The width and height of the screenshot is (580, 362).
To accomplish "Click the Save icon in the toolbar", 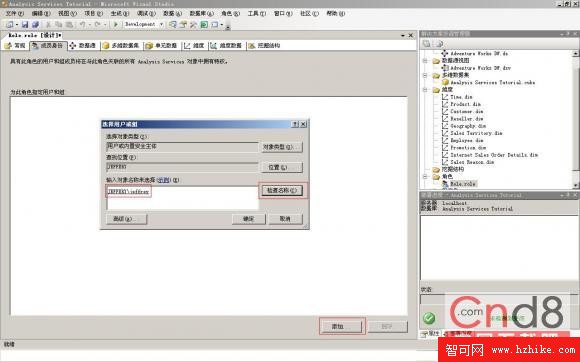I will click(x=25, y=24).
